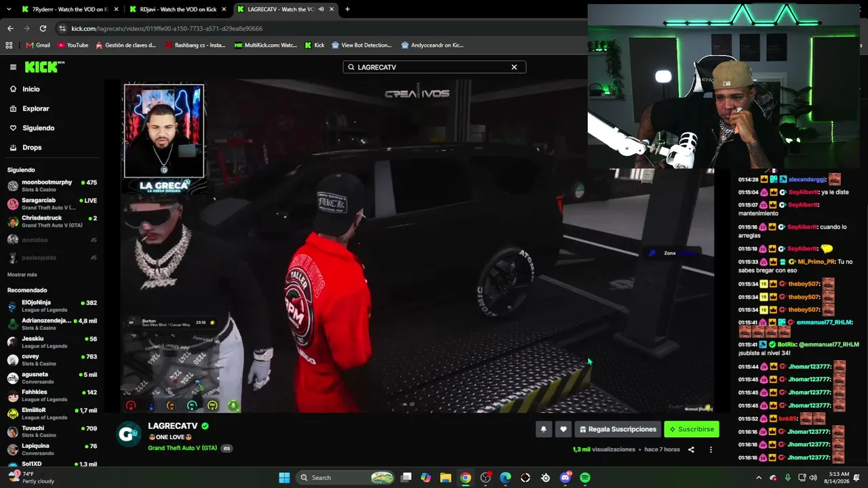Mute the LAGRECATV tab audio
This screenshot has width=868, height=488.
point(321,9)
